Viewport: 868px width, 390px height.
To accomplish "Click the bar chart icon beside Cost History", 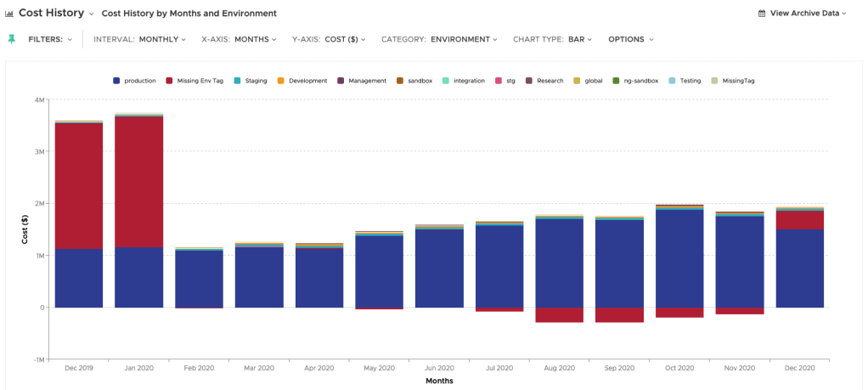I will pyautogui.click(x=9, y=14).
